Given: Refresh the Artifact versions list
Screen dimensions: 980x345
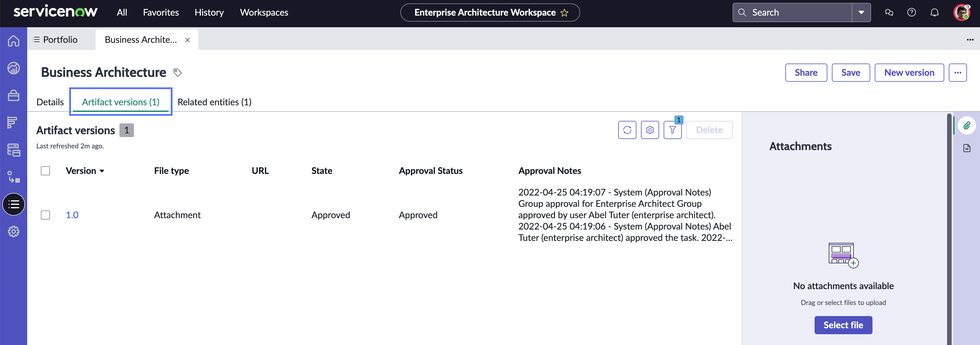Looking at the screenshot, I should tap(627, 130).
